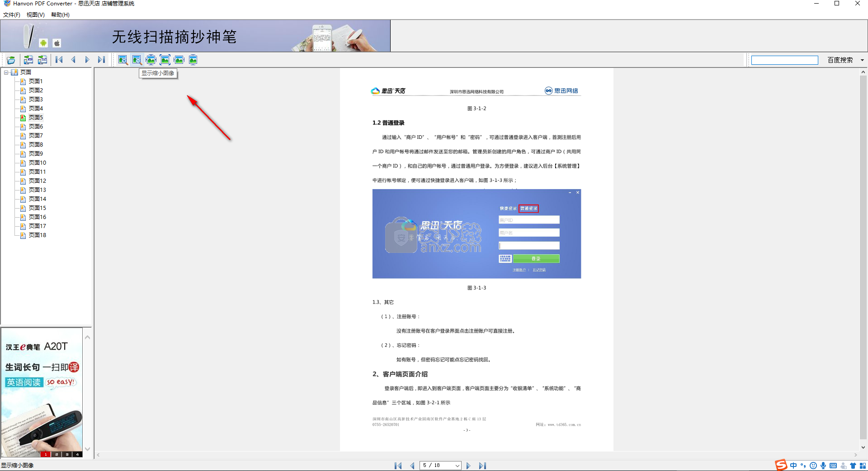This screenshot has height=471, width=868.
Task: Open Sogou toolbox grid icon
Action: [x=863, y=466]
